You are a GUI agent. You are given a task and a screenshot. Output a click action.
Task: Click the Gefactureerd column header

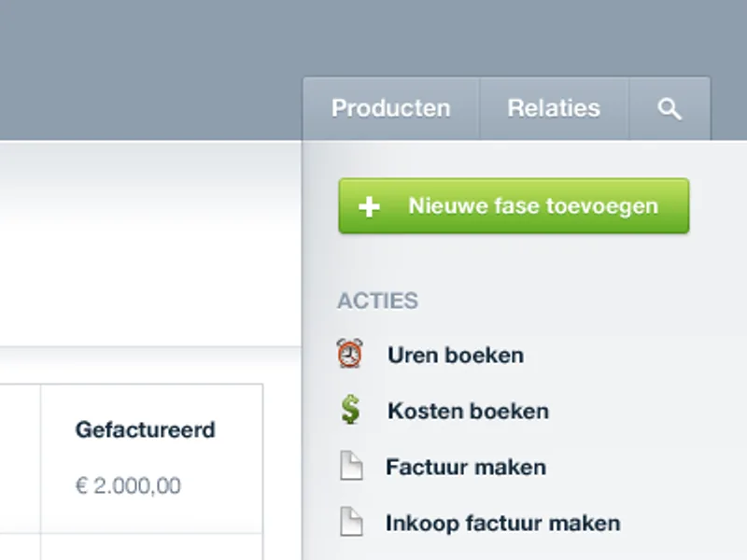(x=146, y=430)
